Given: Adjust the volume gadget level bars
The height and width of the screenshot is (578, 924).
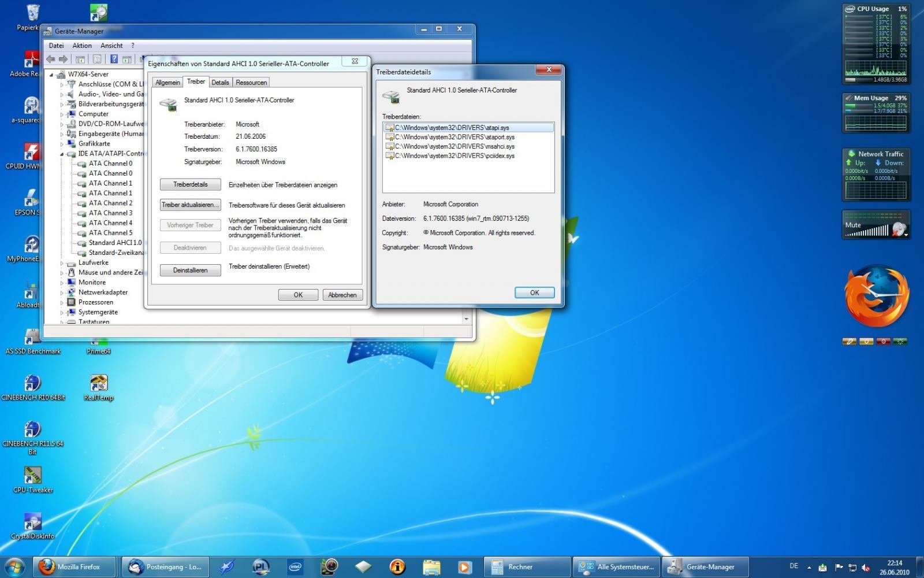Looking at the screenshot, I should point(867,231).
